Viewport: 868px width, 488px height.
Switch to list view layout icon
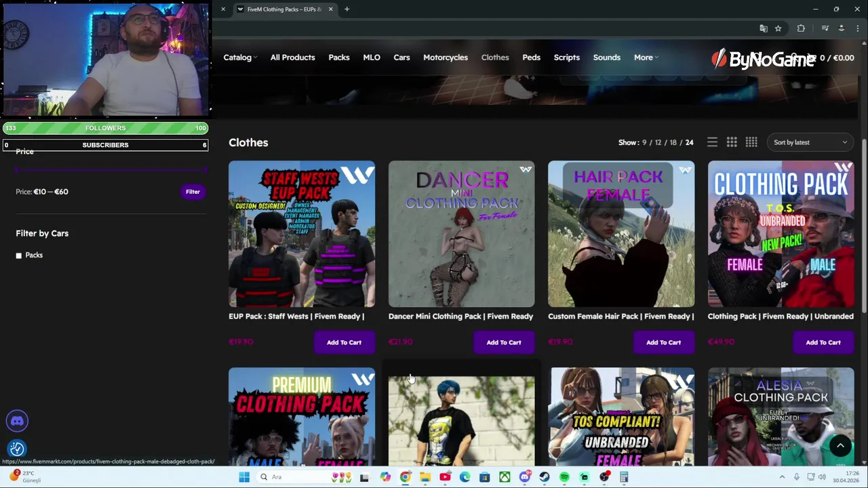click(x=712, y=142)
